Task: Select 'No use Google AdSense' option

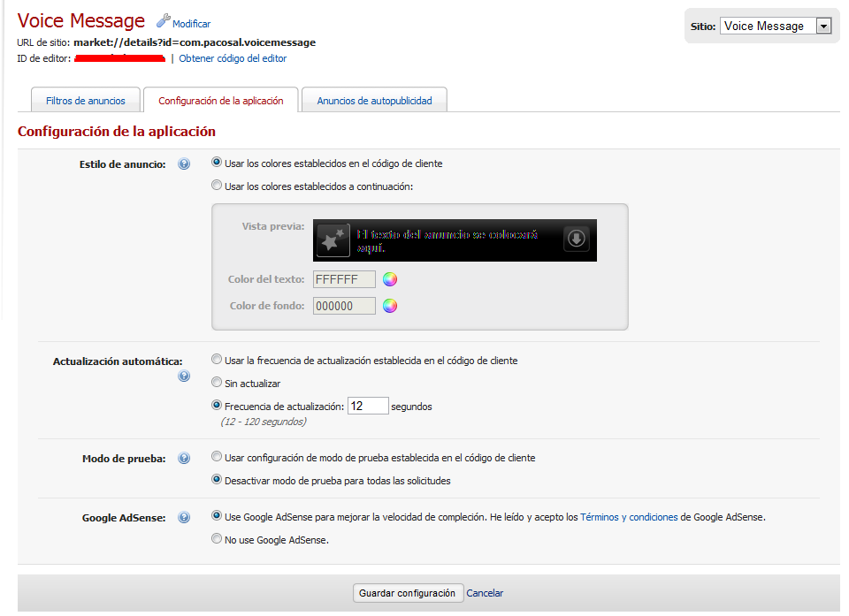Action: click(x=217, y=540)
